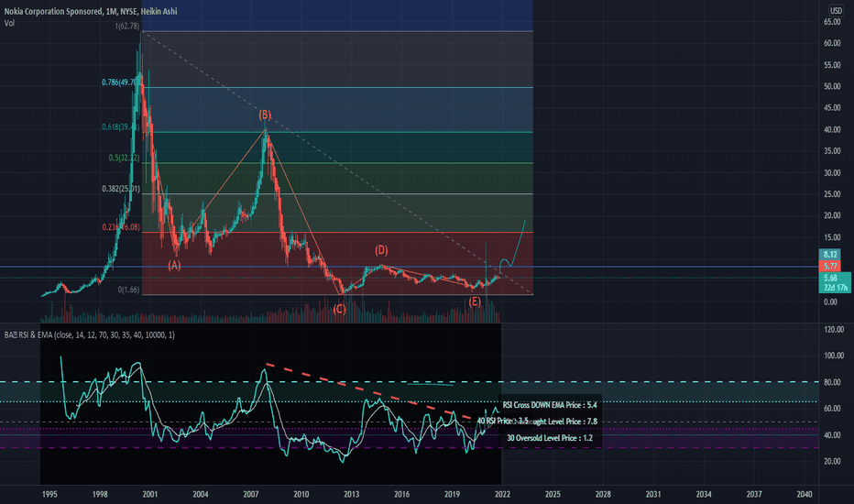Click the 2034 time axis label
This screenshot has height=504, width=854.
pos(704,494)
